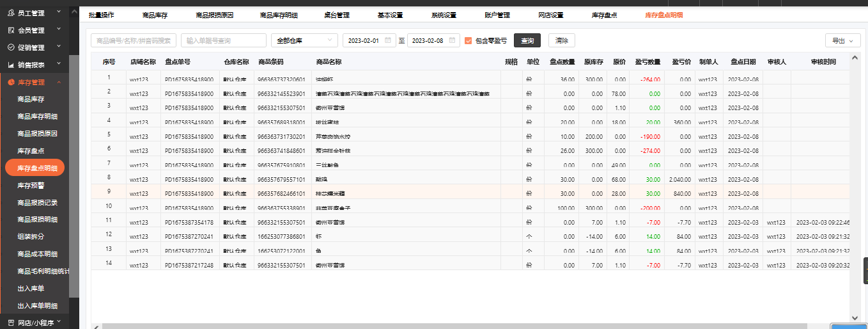Expand the 网店/小程序 chevron
Viewport: 868px width, 329px height.
tap(59, 322)
